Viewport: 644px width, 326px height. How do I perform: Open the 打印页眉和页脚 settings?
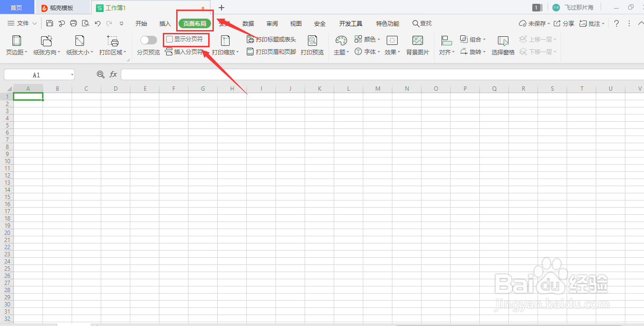tap(272, 52)
